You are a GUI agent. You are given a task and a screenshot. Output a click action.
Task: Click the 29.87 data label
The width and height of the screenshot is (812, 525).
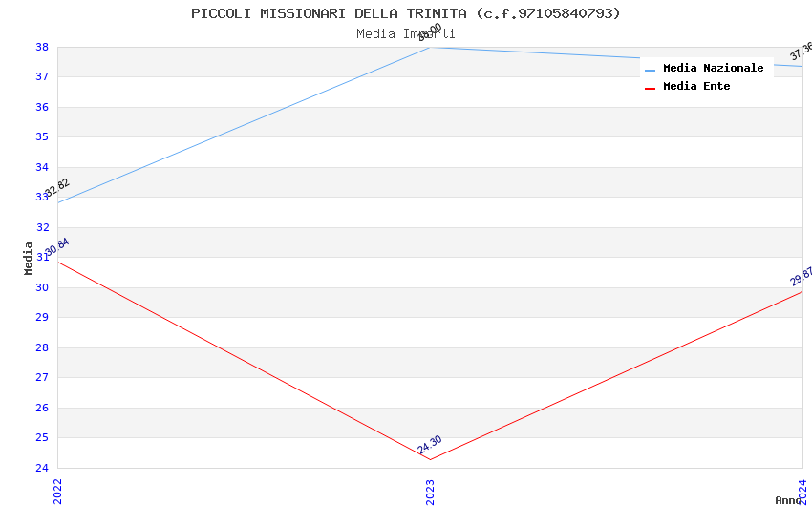pos(801,276)
